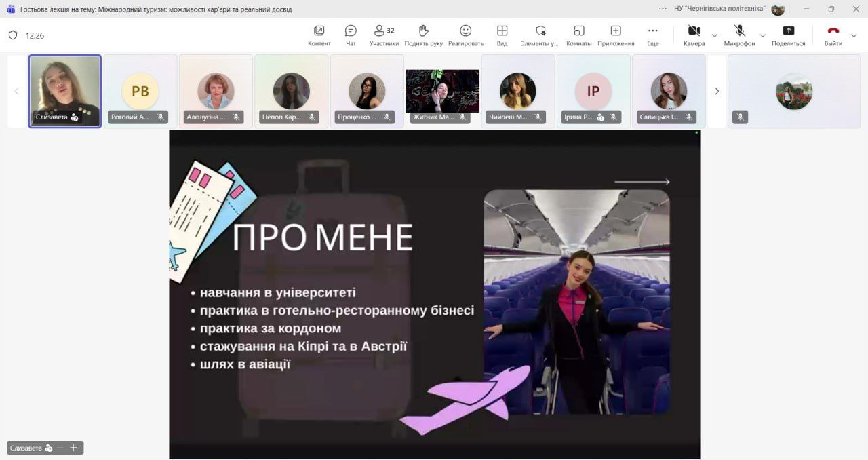Open the Приложения apps menu
The height and width of the screenshot is (460, 868).
[x=616, y=35]
